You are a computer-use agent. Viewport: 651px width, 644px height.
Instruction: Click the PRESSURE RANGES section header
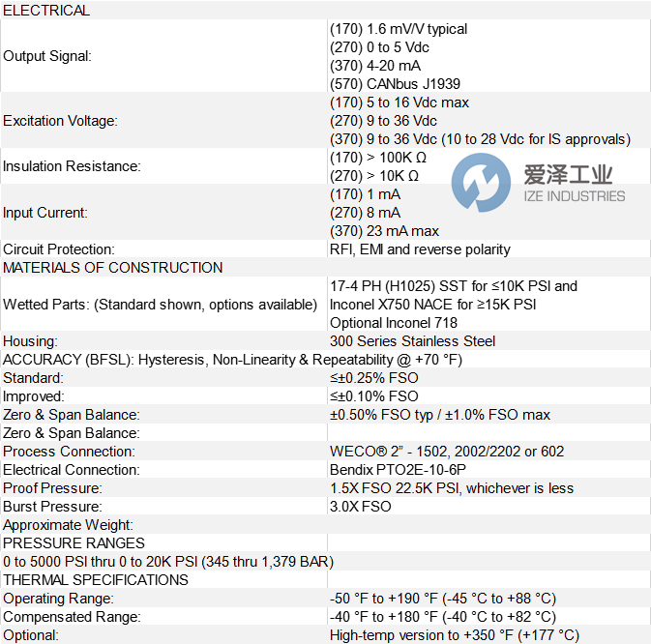tap(74, 543)
